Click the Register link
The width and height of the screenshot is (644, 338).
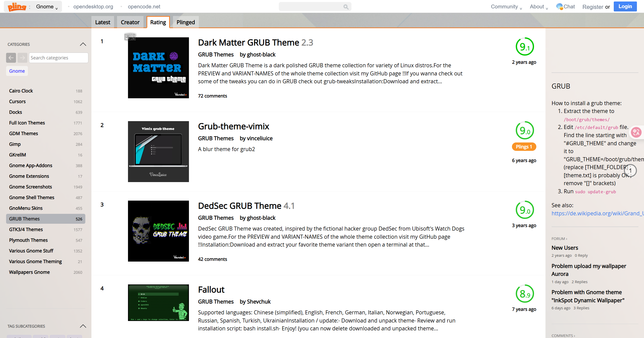pos(593,7)
